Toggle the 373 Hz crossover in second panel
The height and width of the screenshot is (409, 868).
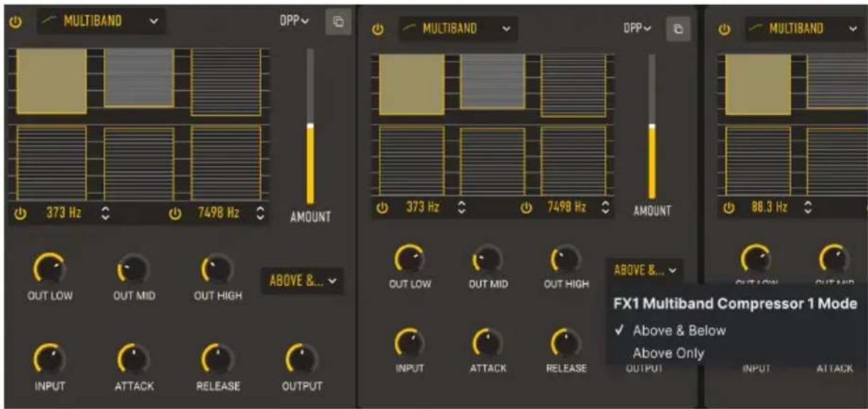coord(383,207)
